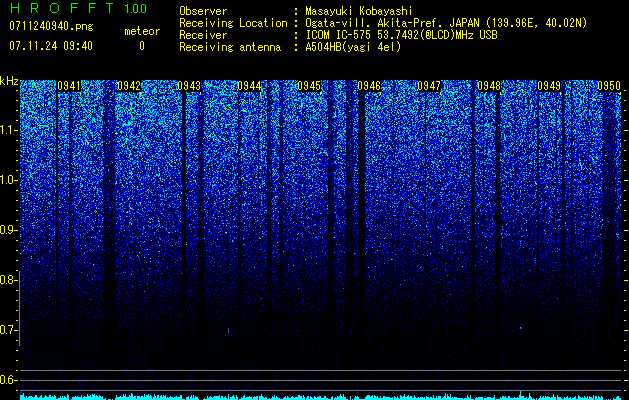Click the 0948 time marker
The width and height of the screenshot is (629, 400).
pos(489,86)
